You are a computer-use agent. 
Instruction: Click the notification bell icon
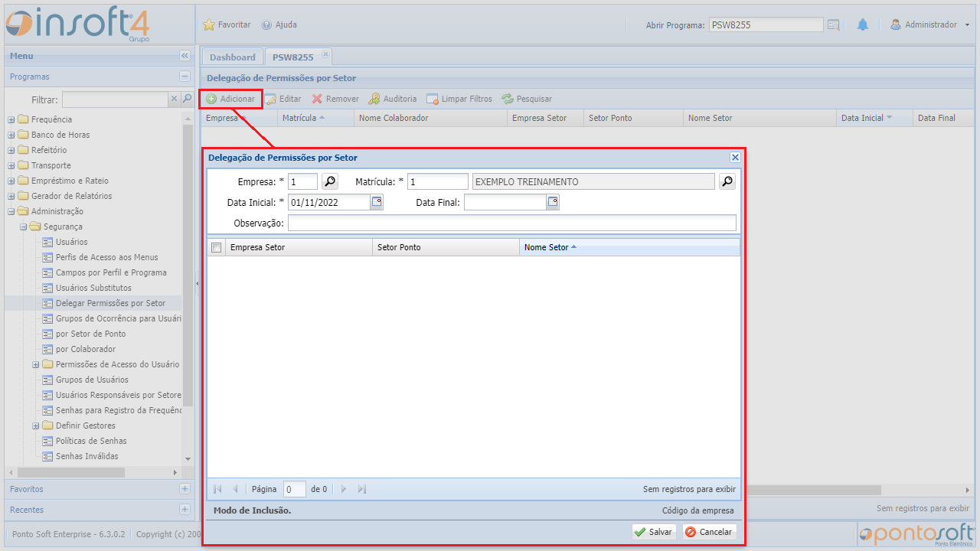pos(863,24)
